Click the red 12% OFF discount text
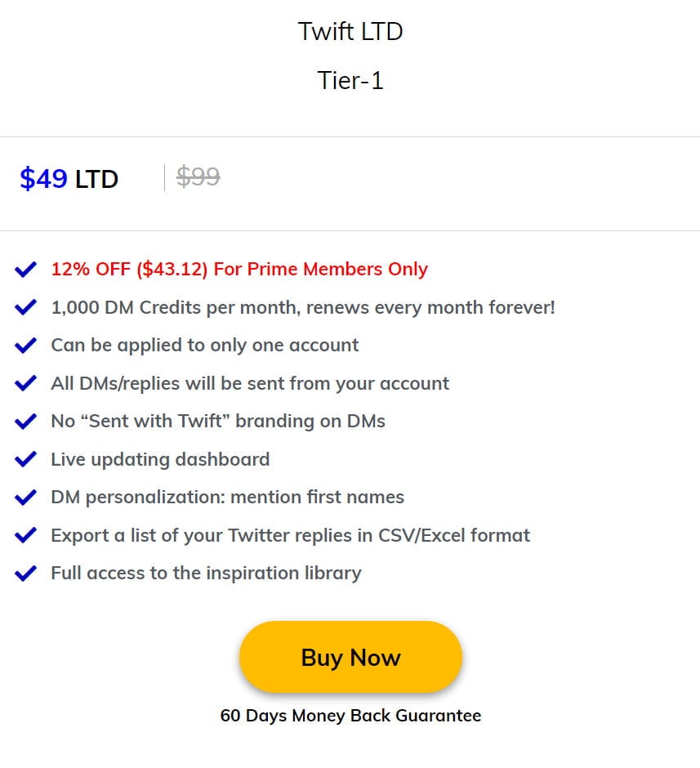Viewport: 700px width, 768px height. 90,269
